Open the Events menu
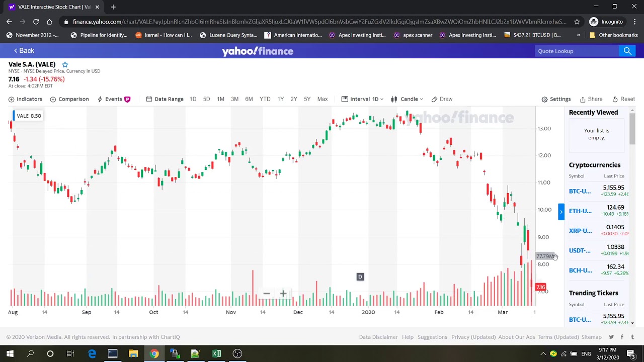The height and width of the screenshot is (362, 644). (113, 99)
